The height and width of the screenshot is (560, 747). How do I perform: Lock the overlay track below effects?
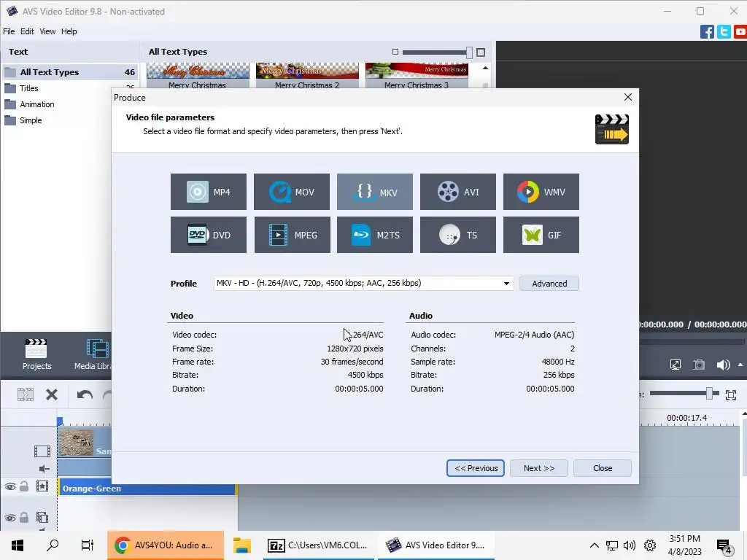click(x=24, y=517)
